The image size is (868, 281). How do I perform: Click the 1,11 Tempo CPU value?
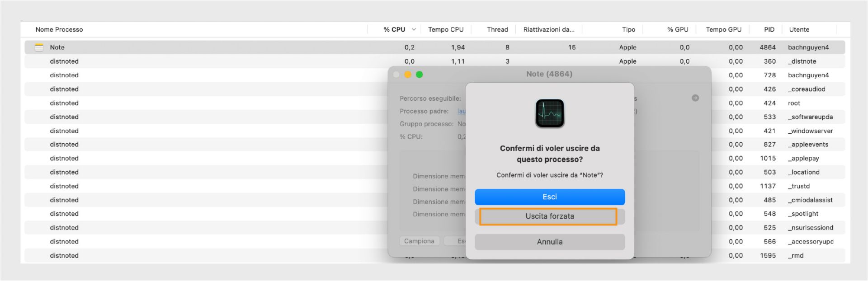click(x=458, y=61)
